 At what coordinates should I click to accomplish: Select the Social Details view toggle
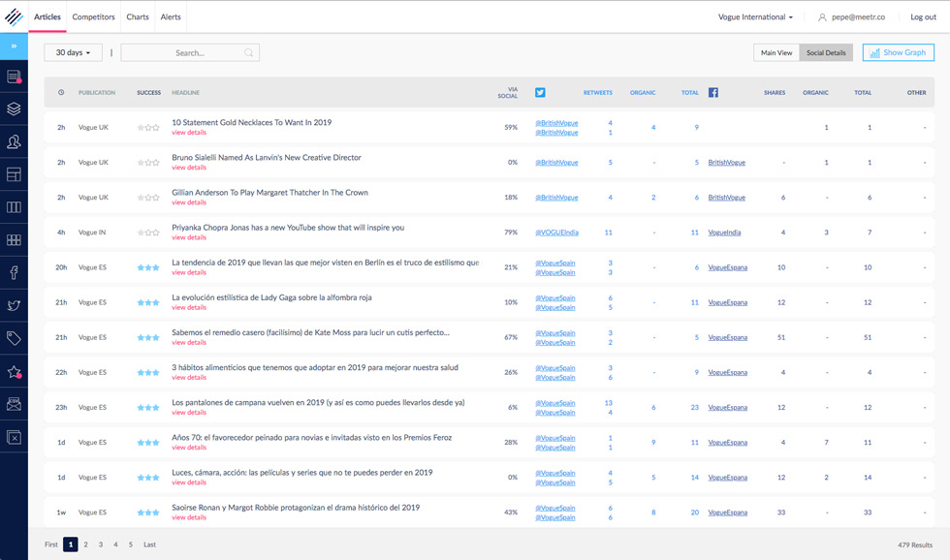point(826,53)
